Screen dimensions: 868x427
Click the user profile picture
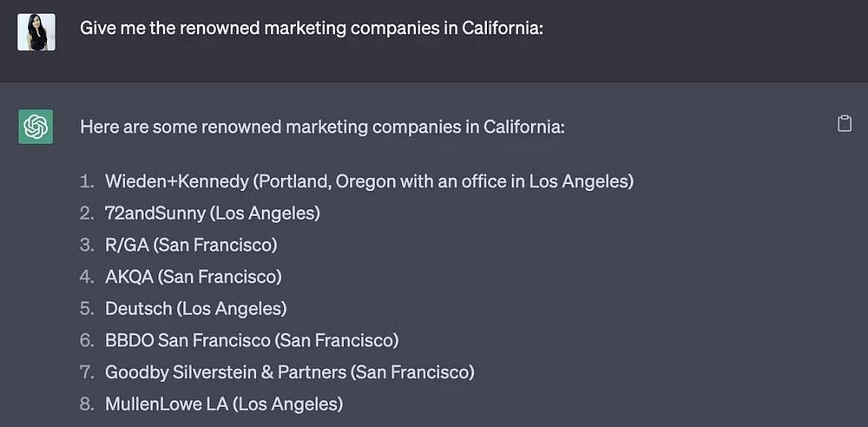pyautogui.click(x=36, y=32)
